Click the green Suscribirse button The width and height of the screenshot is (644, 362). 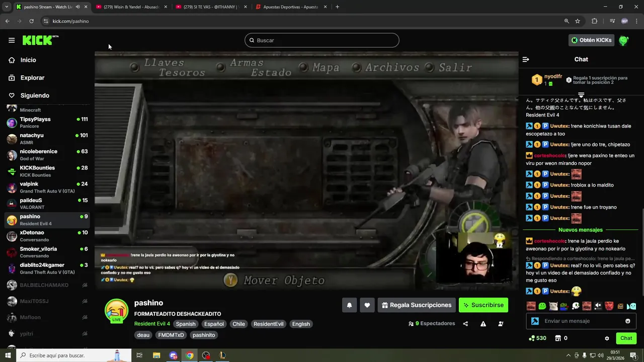[483, 305]
